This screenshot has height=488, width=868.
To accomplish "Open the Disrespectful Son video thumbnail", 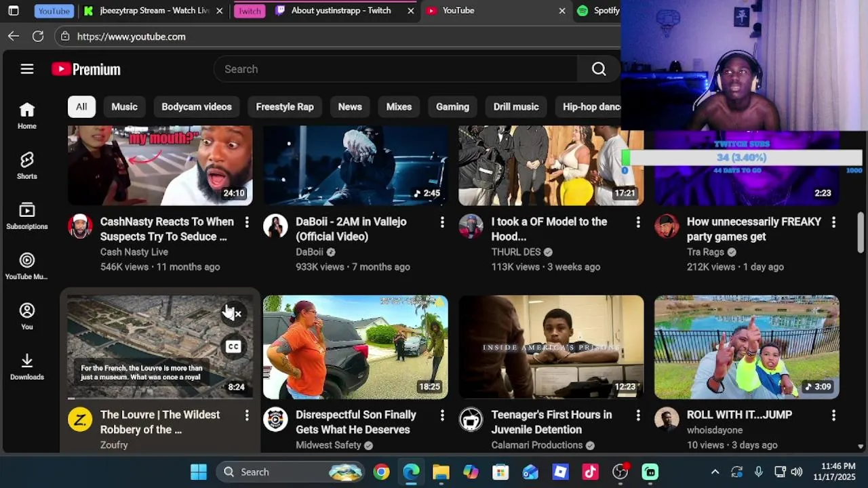I will click(x=355, y=347).
